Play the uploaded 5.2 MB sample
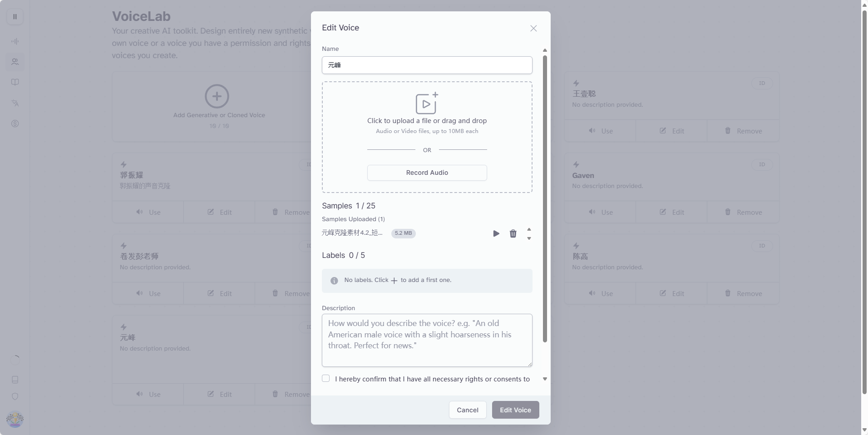868x435 pixels. point(496,233)
